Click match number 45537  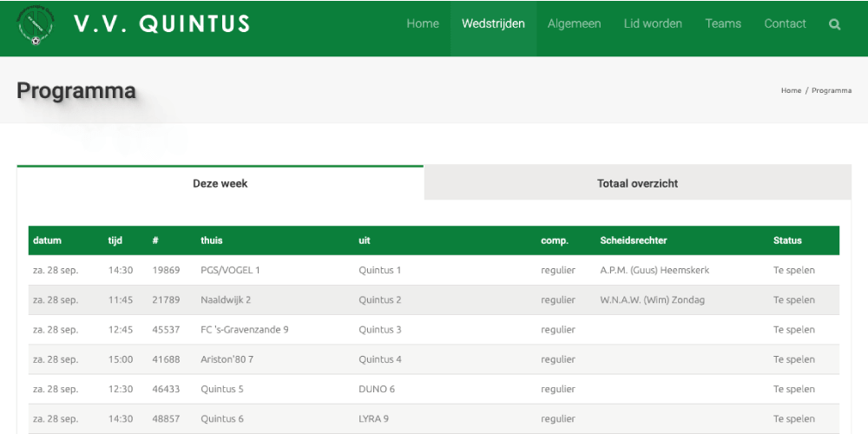coord(166,330)
